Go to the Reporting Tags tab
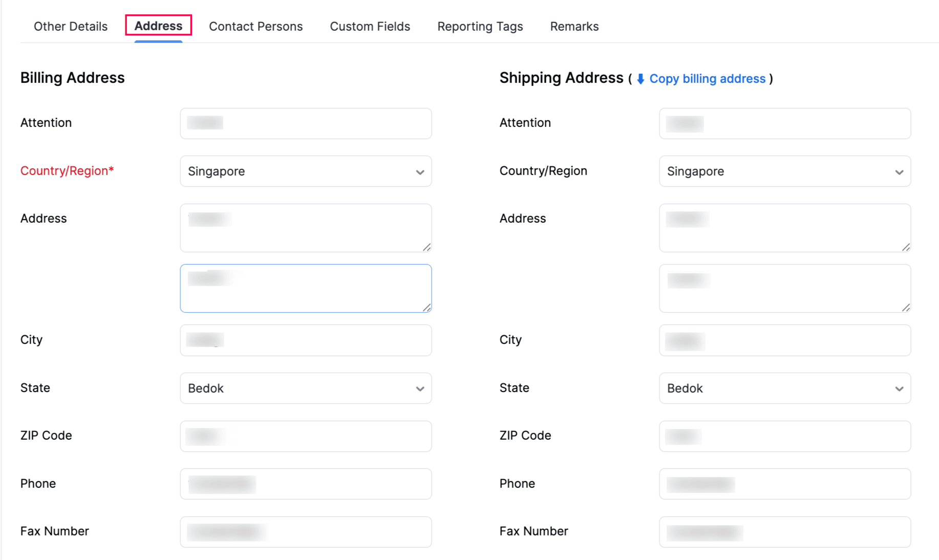The image size is (939, 560). [480, 26]
